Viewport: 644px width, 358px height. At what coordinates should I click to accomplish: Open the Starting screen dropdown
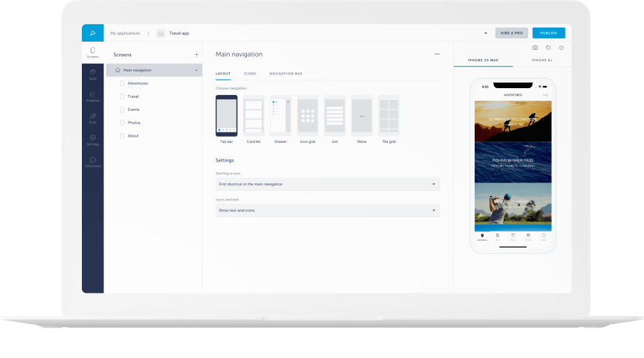[x=328, y=184]
